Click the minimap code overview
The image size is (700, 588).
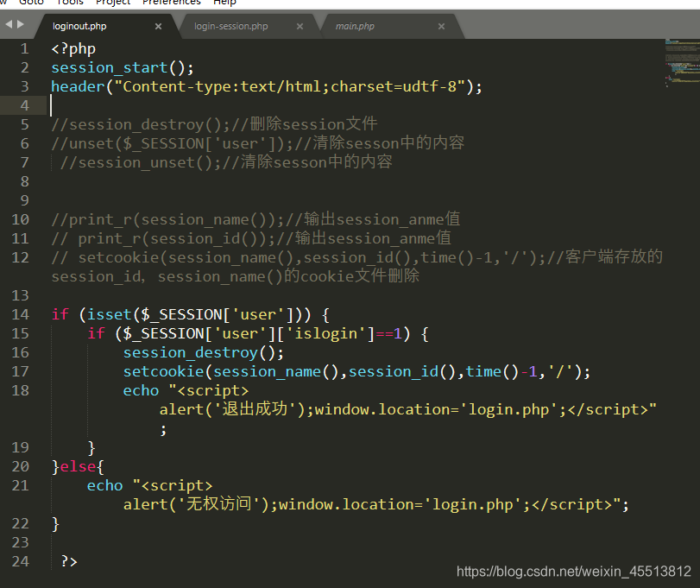[x=682, y=62]
